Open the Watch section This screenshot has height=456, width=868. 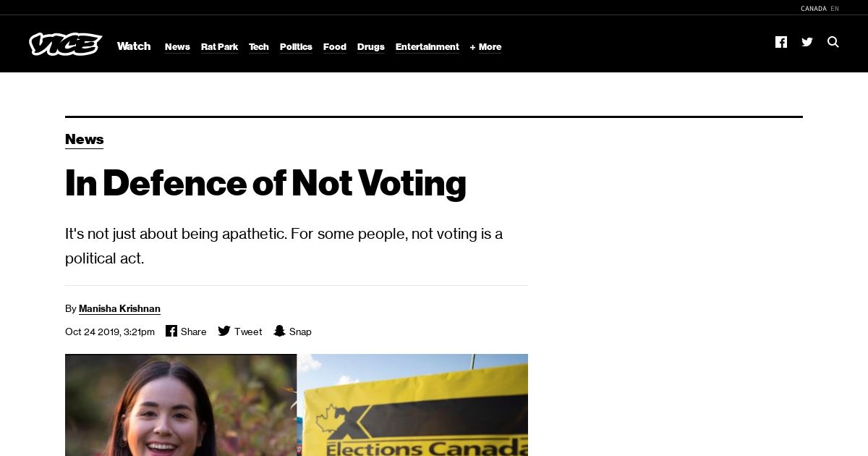(134, 46)
